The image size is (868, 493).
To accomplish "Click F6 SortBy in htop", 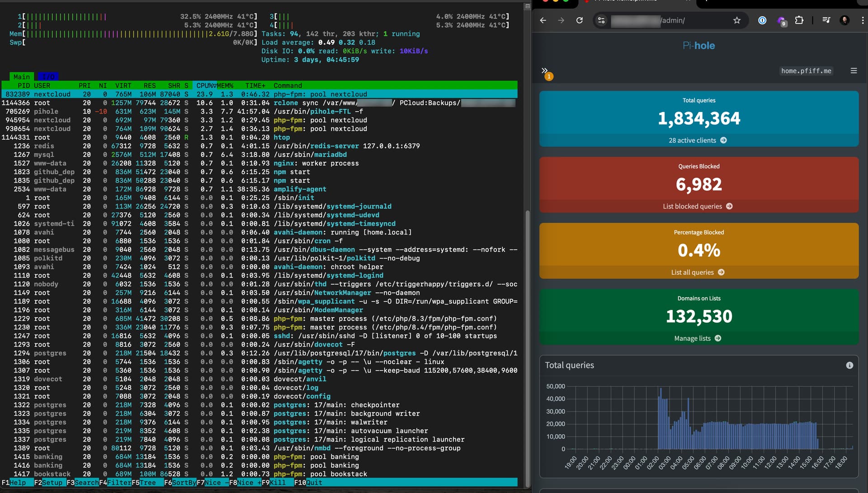I will pyautogui.click(x=180, y=483).
